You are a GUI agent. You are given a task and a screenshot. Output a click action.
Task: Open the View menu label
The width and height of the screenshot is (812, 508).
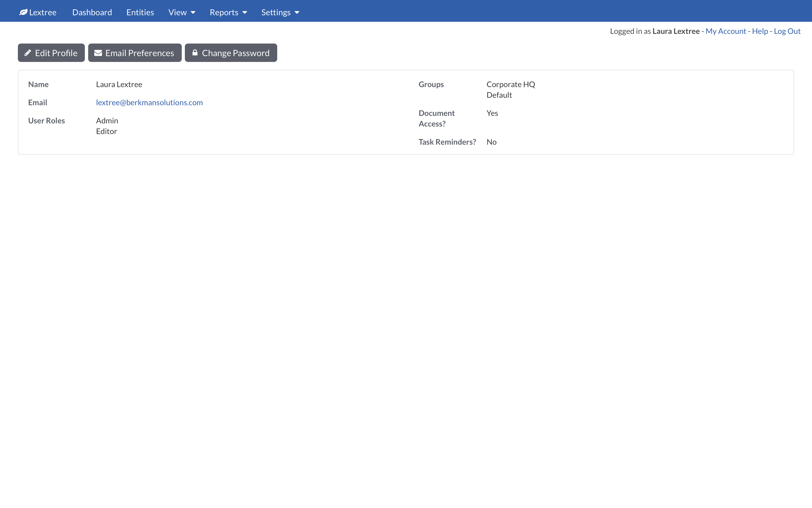click(x=177, y=12)
